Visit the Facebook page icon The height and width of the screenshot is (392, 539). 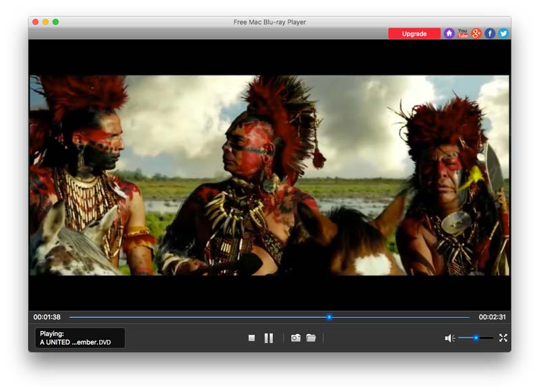click(490, 34)
